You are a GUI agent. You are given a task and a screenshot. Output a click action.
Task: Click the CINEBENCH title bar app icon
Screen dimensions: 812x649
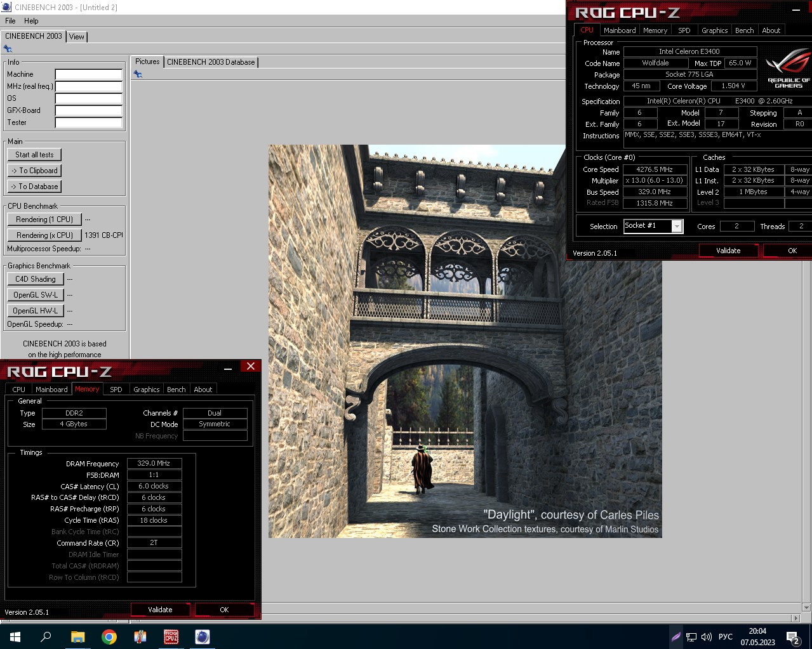point(6,7)
